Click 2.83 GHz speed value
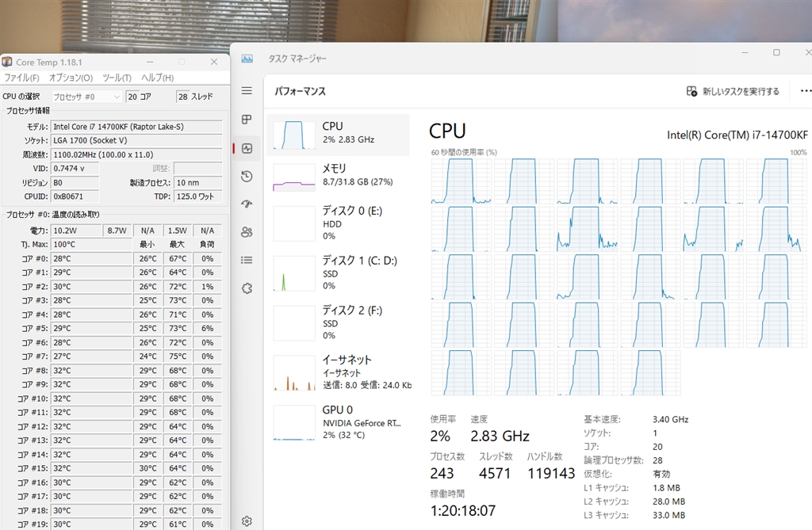This screenshot has height=530, width=812. click(500, 437)
